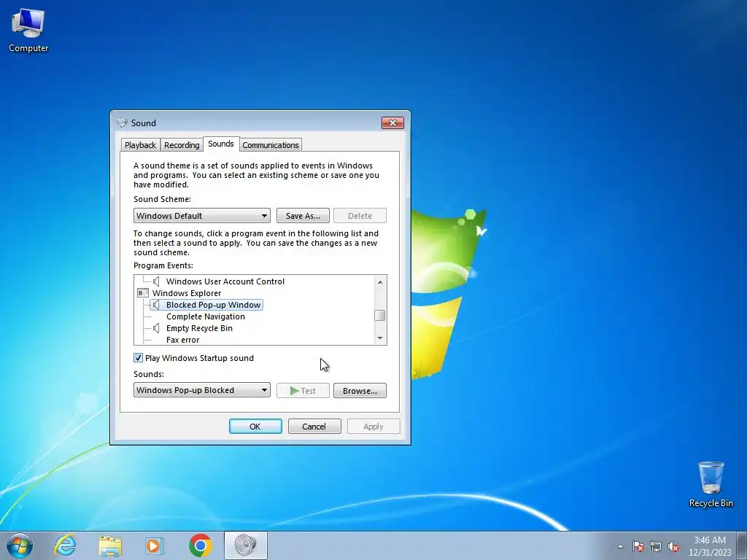Open the Sounds dropdown showing Windows Pop-up Blocked
This screenshot has height=560, width=747.
[201, 390]
